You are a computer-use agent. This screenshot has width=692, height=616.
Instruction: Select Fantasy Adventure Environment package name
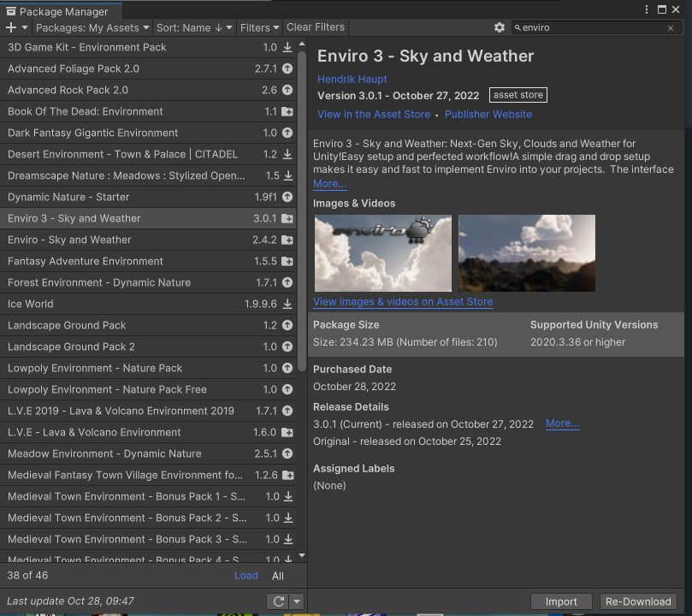86,261
